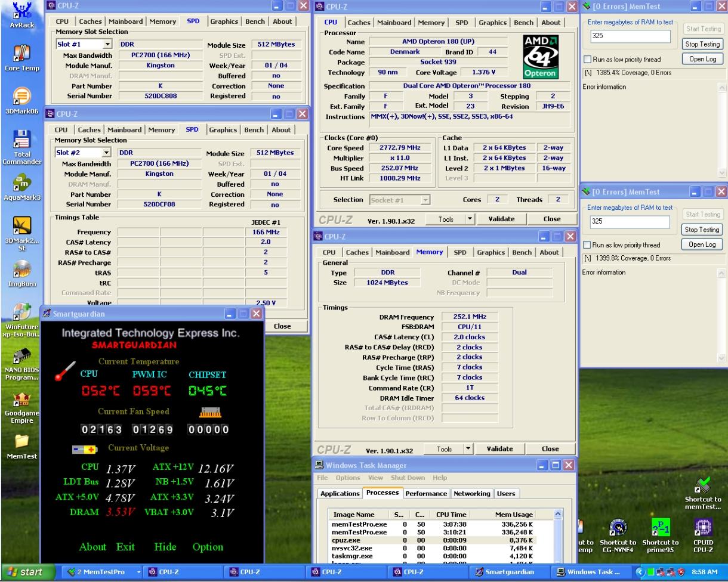The width and height of the screenshot is (728, 582).
Task: Enable low priority thread in upper MemTest
Action: 588,60
